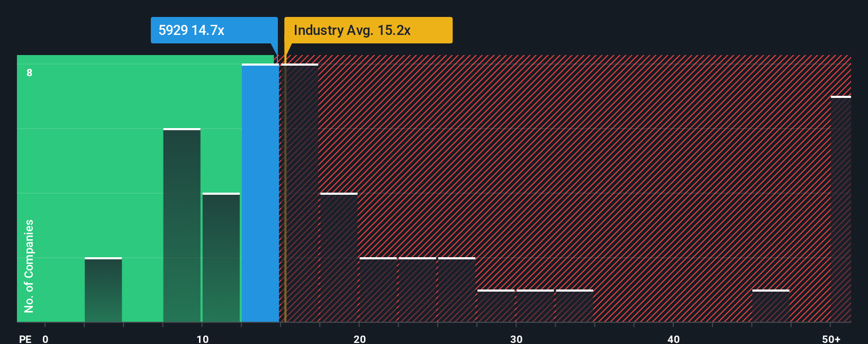Click the x-axis tick label 20
868x344 pixels.
360,339
